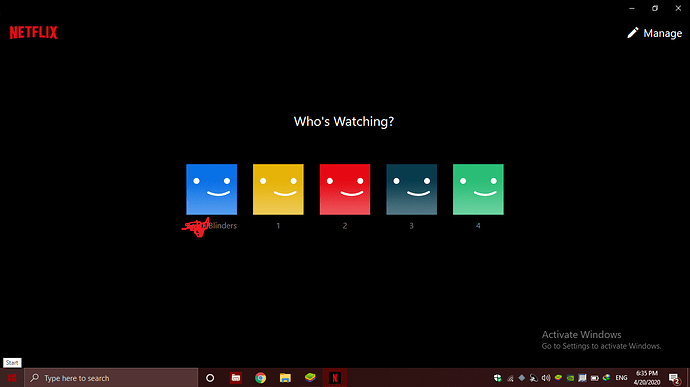Launch Google Chrome from the taskbar
This screenshot has width=690, height=387.
[261, 378]
